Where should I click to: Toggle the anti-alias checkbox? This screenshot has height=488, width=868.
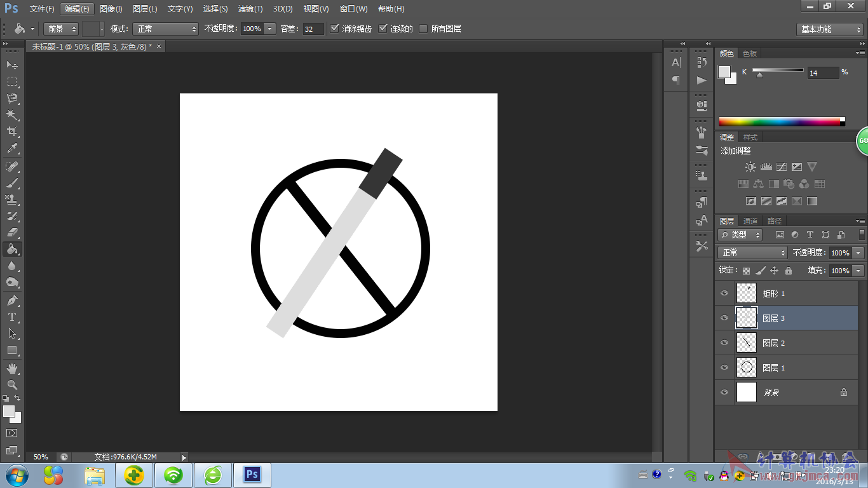point(335,29)
